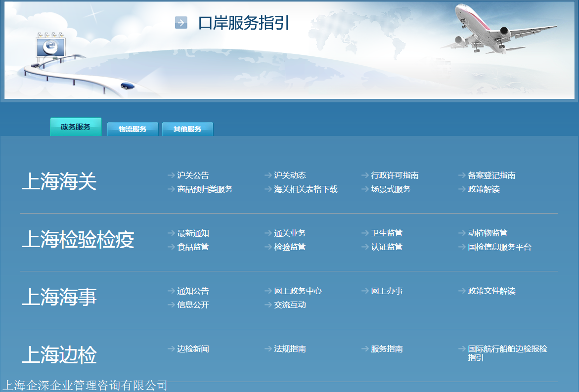Viewport: 579px width, 392px height.
Task: Open the 沪关公告 link
Action: point(193,175)
